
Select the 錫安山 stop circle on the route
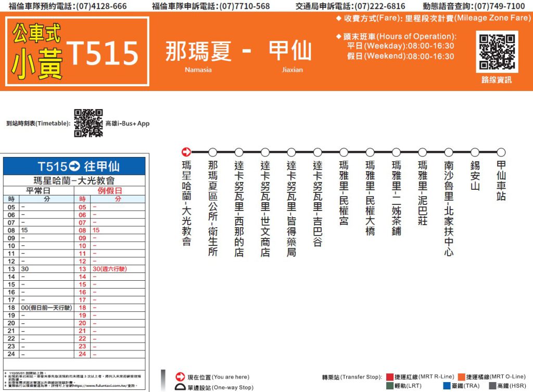tap(475, 152)
